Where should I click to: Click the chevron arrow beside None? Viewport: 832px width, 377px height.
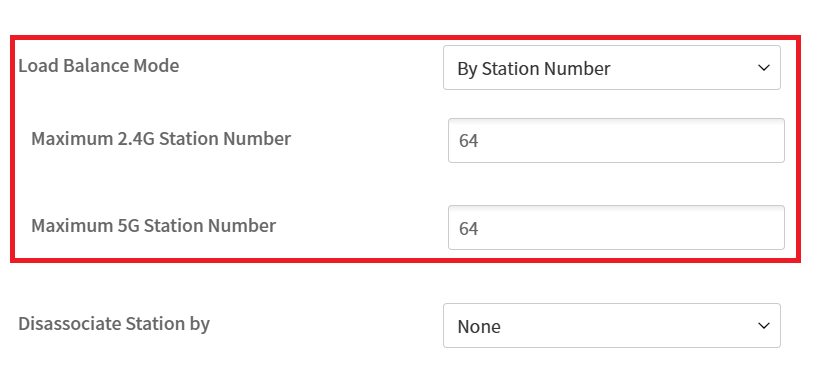(x=764, y=326)
